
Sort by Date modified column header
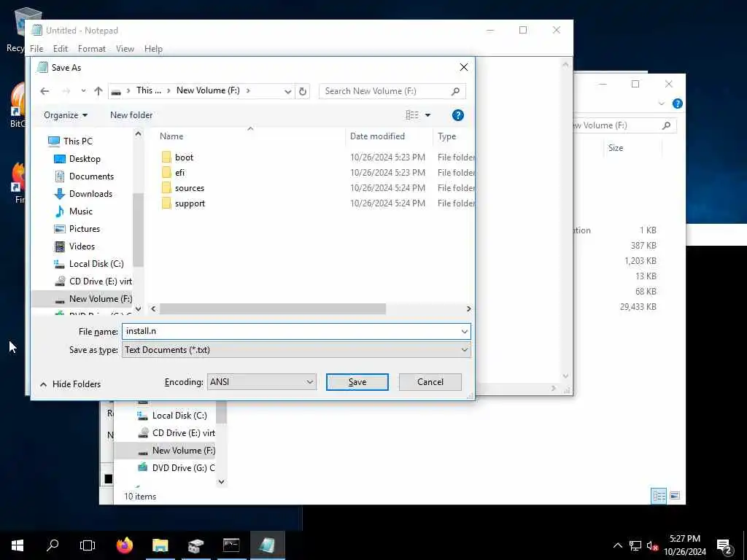click(389, 136)
